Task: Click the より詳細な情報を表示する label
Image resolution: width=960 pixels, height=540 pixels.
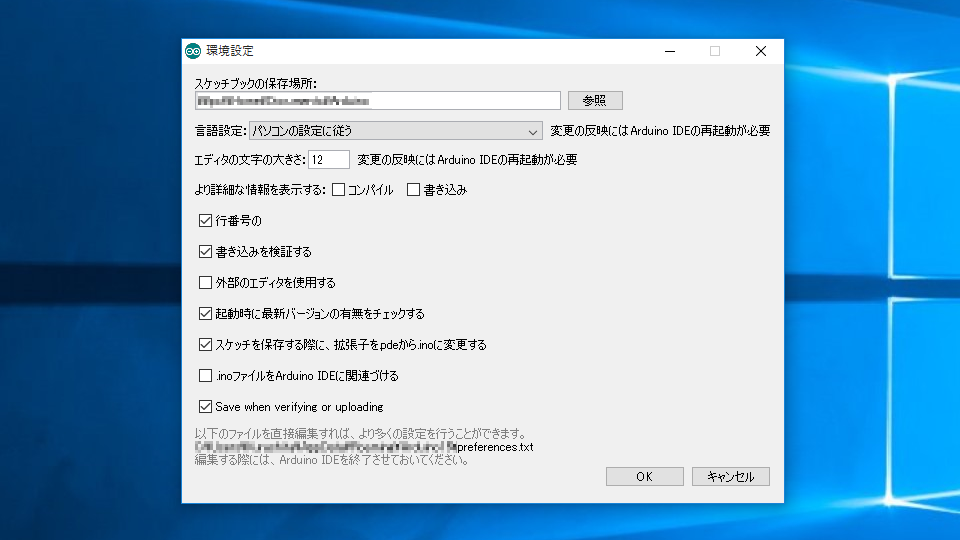Action: click(x=260, y=190)
